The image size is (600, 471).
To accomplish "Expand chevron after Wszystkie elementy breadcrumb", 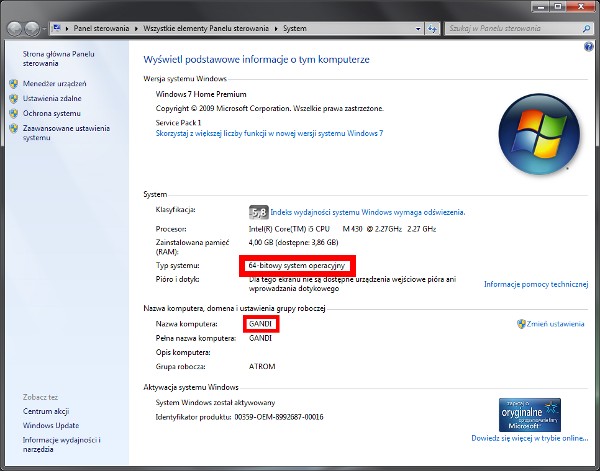I will [x=276, y=29].
